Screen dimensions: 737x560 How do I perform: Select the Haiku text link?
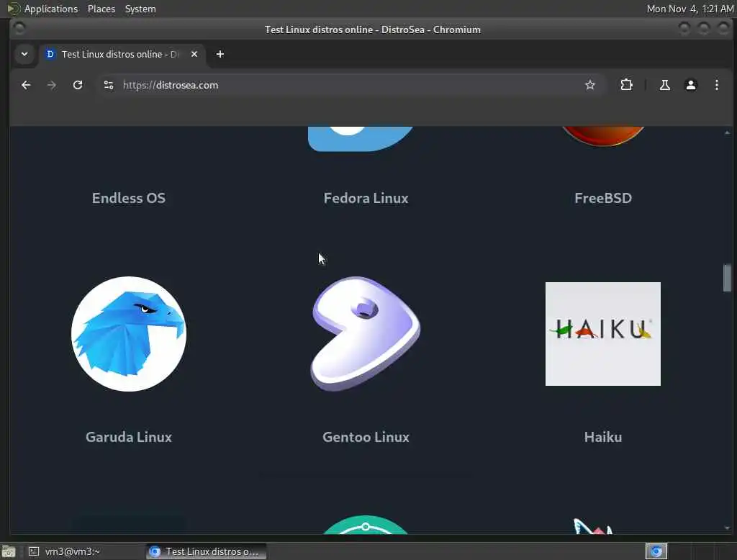(603, 437)
